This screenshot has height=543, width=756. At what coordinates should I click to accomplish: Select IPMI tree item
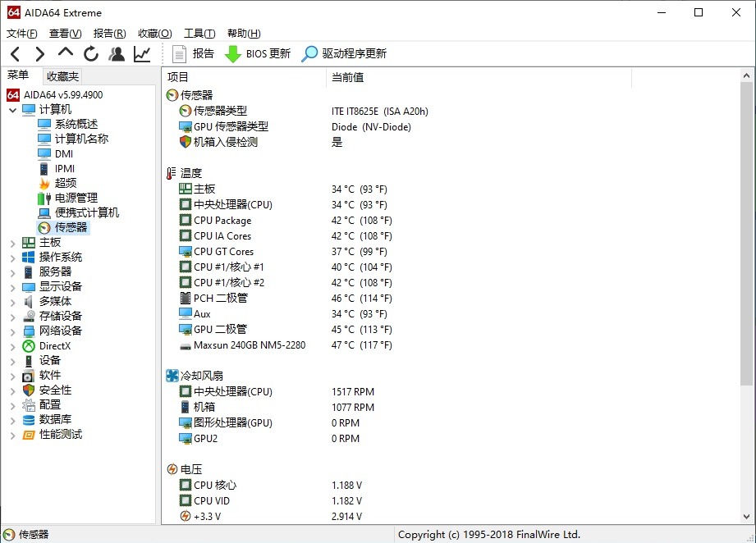point(65,169)
